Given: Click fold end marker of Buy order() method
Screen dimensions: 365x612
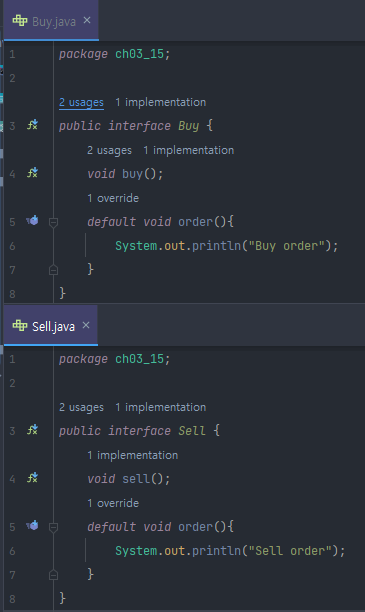Looking at the screenshot, I should coord(53,270).
